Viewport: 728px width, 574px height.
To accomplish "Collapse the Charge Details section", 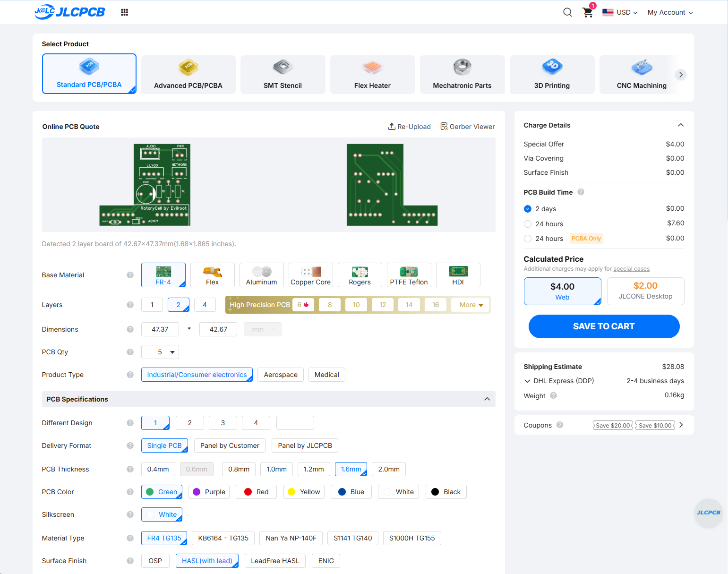I will 681,125.
